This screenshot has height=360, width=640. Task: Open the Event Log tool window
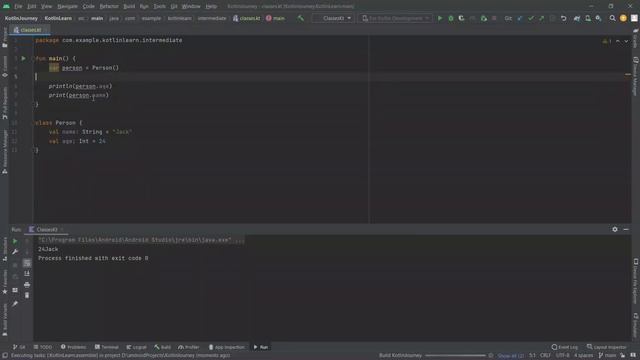coord(565,347)
